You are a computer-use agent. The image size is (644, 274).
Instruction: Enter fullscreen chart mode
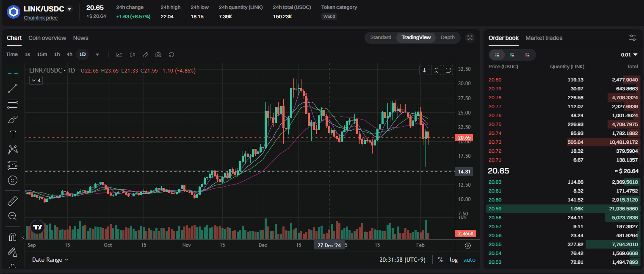tap(470, 38)
